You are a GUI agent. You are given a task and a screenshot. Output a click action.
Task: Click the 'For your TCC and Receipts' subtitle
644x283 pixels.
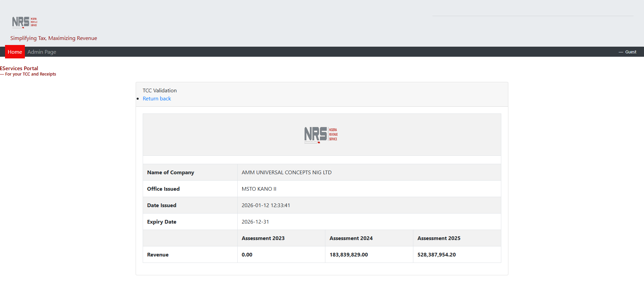(x=31, y=74)
